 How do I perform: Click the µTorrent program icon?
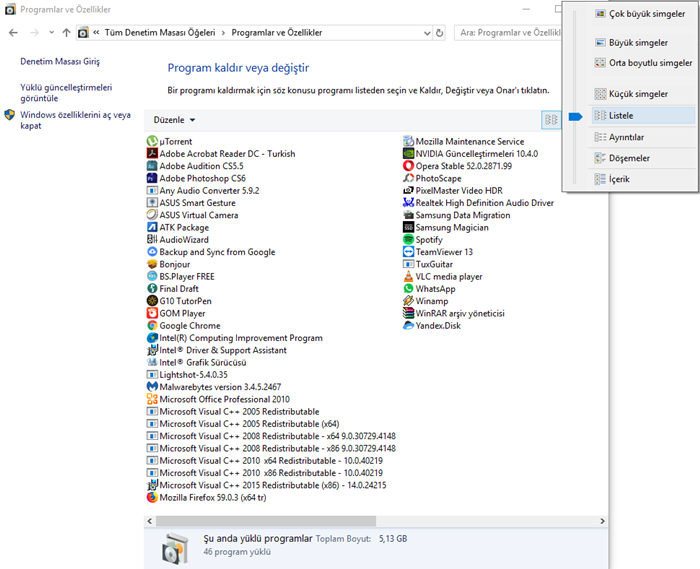[152, 141]
